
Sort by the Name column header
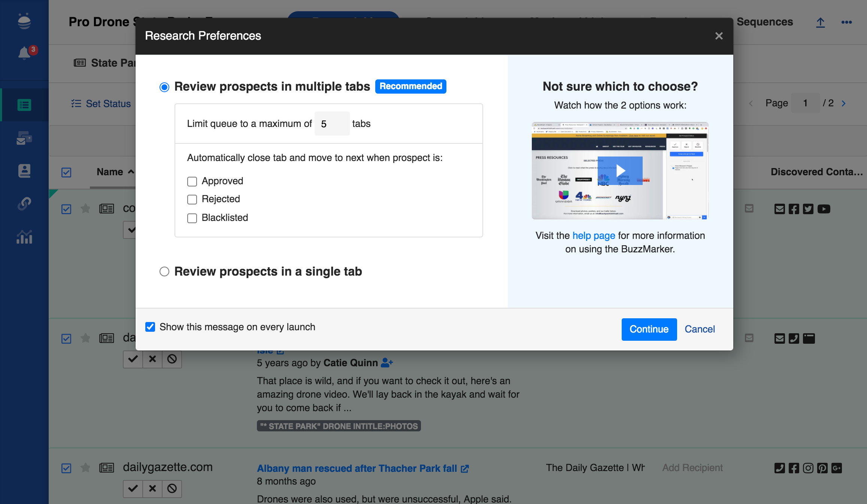[110, 172]
